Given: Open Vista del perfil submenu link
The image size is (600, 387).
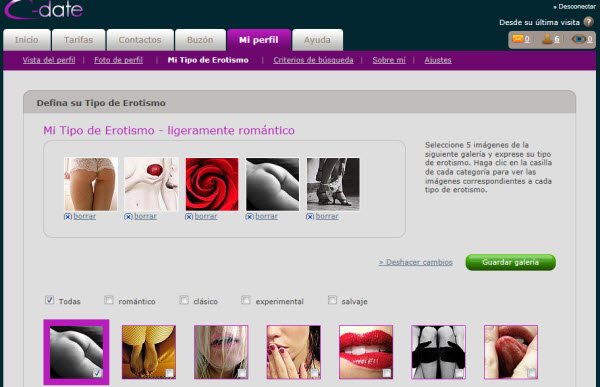Looking at the screenshot, I should 49,60.
